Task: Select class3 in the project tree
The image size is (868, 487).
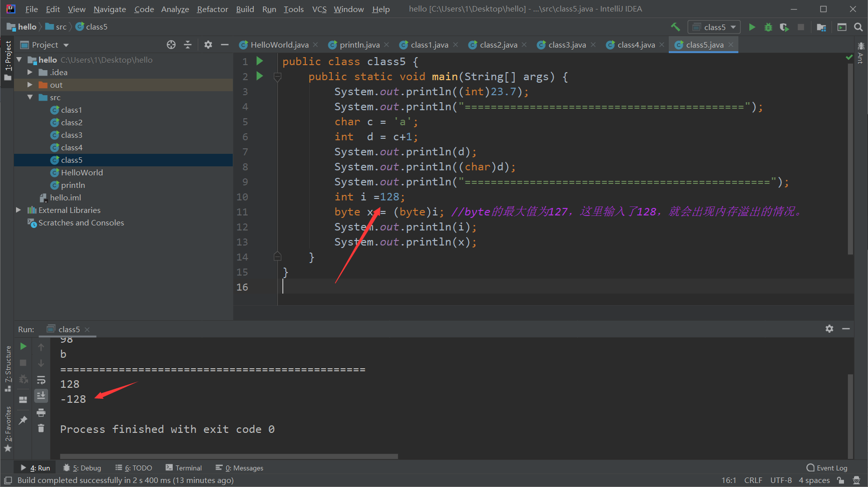Action: tap(72, 135)
